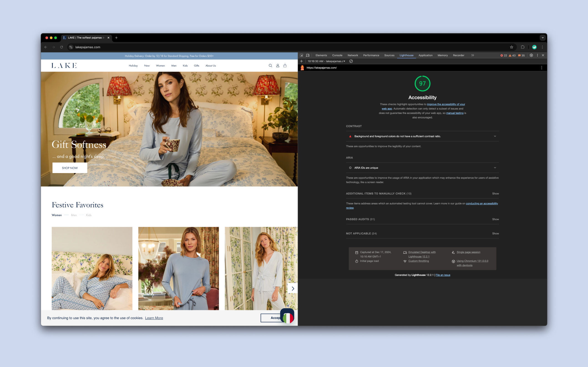
Task: Select the Men filter under Festive Favorites
Action: 74,215
